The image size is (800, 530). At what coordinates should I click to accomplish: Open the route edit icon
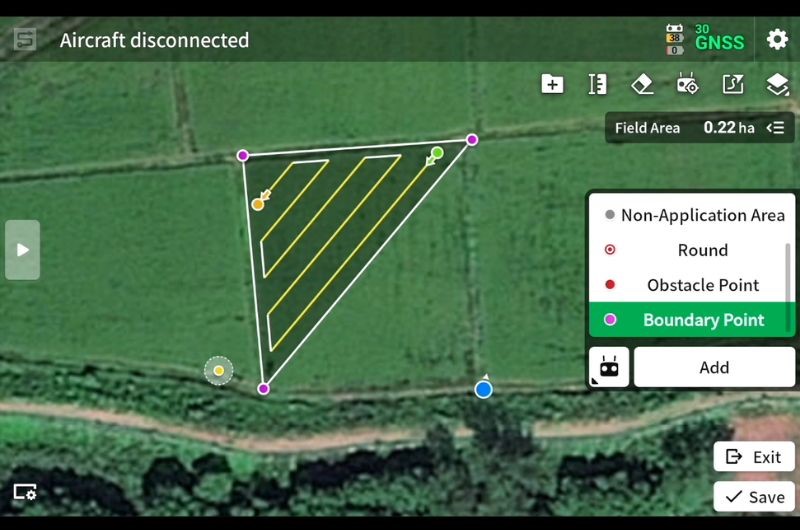(733, 84)
